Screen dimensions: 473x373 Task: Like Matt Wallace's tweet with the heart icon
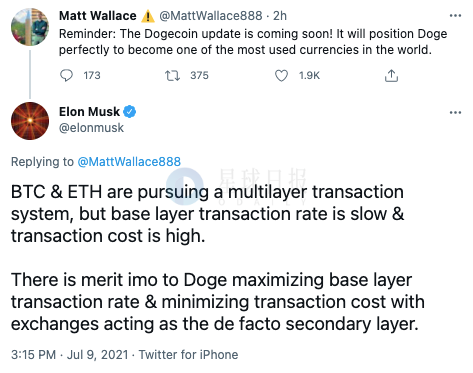pos(281,76)
